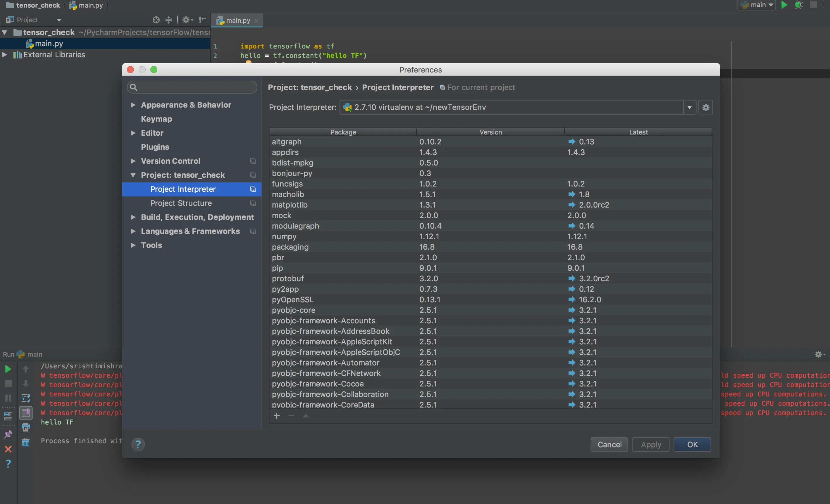Click the green Run button in toolbar

click(784, 5)
